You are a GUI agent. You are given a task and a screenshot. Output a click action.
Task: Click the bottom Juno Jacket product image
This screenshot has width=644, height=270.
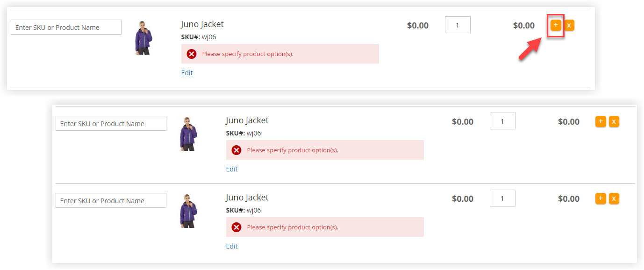(189, 211)
